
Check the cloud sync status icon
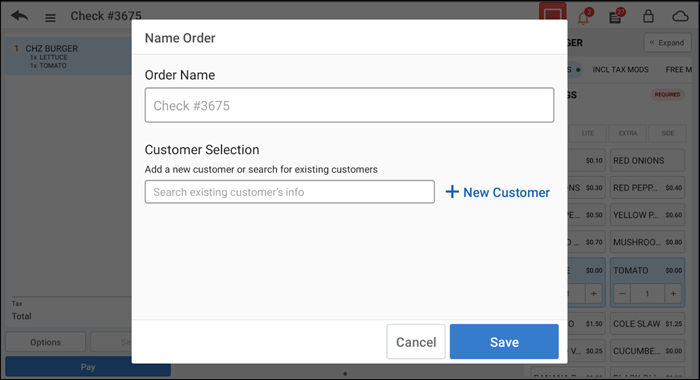tap(680, 17)
